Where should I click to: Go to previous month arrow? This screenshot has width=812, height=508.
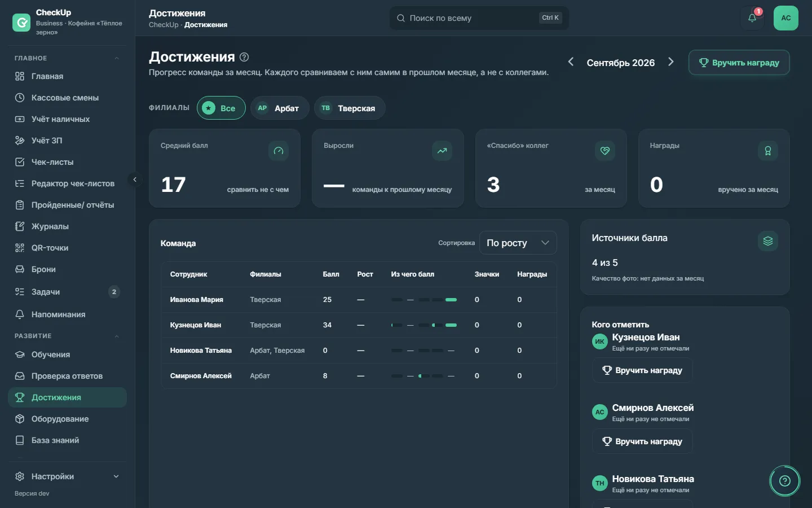(x=571, y=62)
